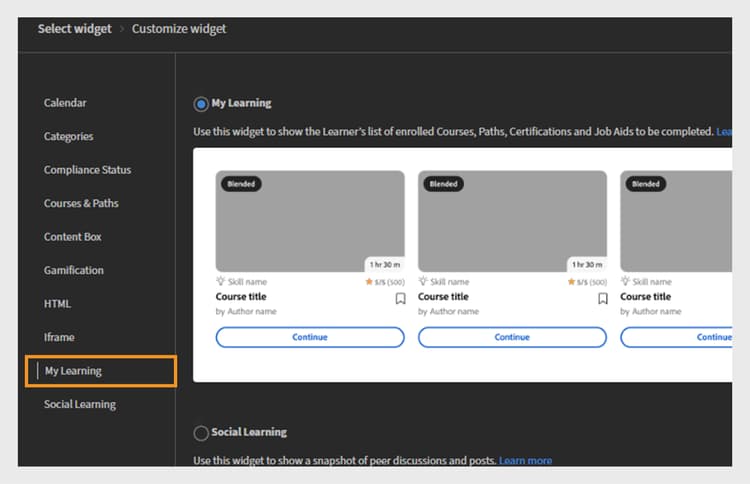Select Social Learning in the sidebar
This screenshot has width=750, height=484.
click(x=80, y=404)
